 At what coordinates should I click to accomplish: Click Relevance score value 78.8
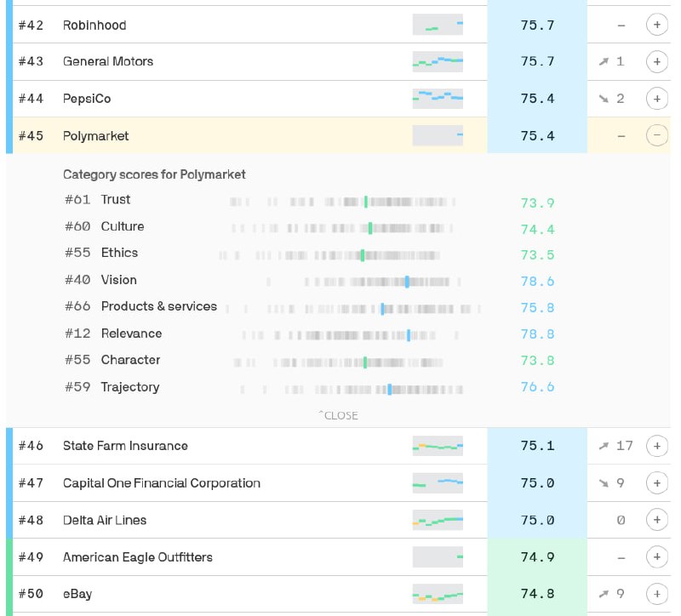(x=538, y=334)
